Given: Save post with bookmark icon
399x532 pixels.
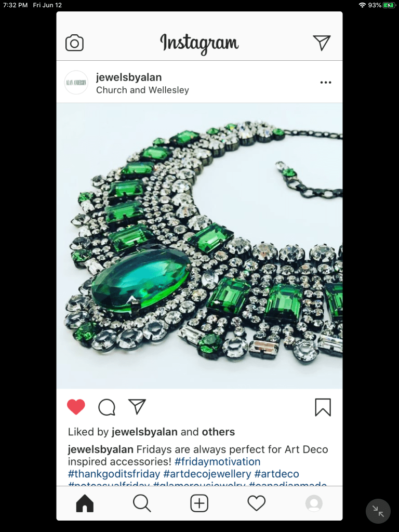Looking at the screenshot, I should point(323,407).
